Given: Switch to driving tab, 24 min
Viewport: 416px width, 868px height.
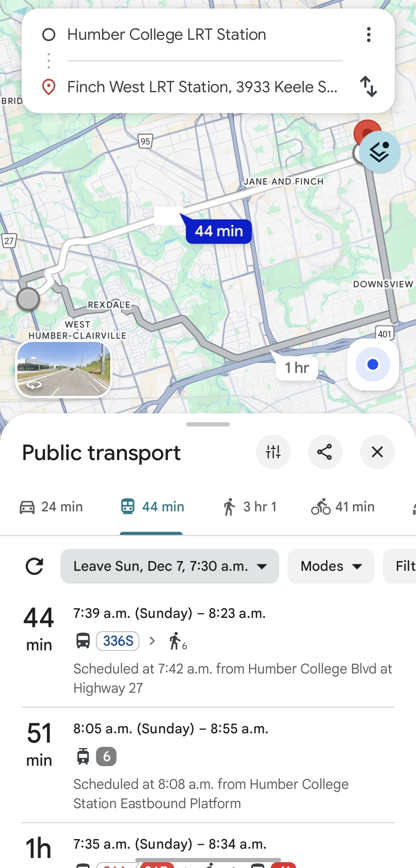Looking at the screenshot, I should pyautogui.click(x=52, y=507).
